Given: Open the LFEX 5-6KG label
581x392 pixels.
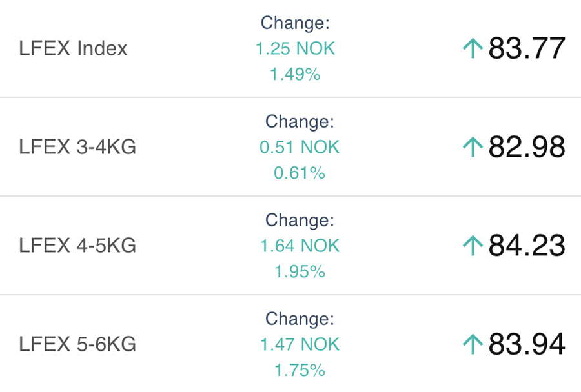Looking at the screenshot, I should pyautogui.click(x=77, y=344).
